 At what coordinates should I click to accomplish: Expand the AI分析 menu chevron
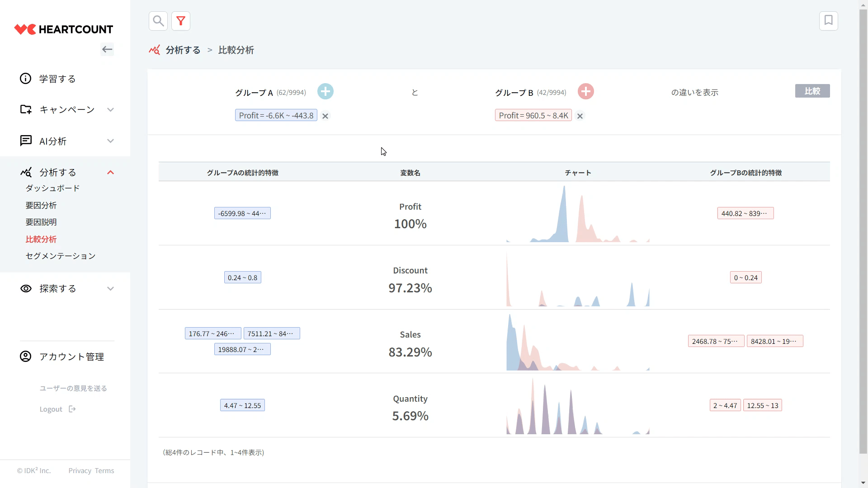110,141
